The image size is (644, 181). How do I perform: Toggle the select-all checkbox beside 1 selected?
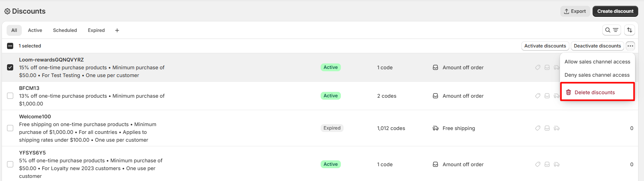(x=10, y=46)
